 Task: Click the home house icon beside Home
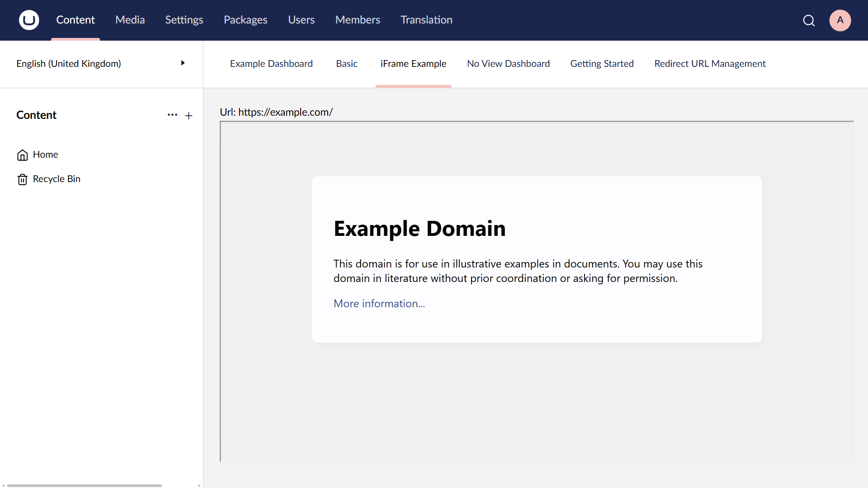pos(22,155)
